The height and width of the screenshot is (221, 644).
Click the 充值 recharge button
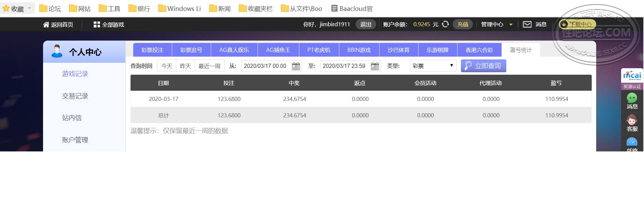[463, 24]
